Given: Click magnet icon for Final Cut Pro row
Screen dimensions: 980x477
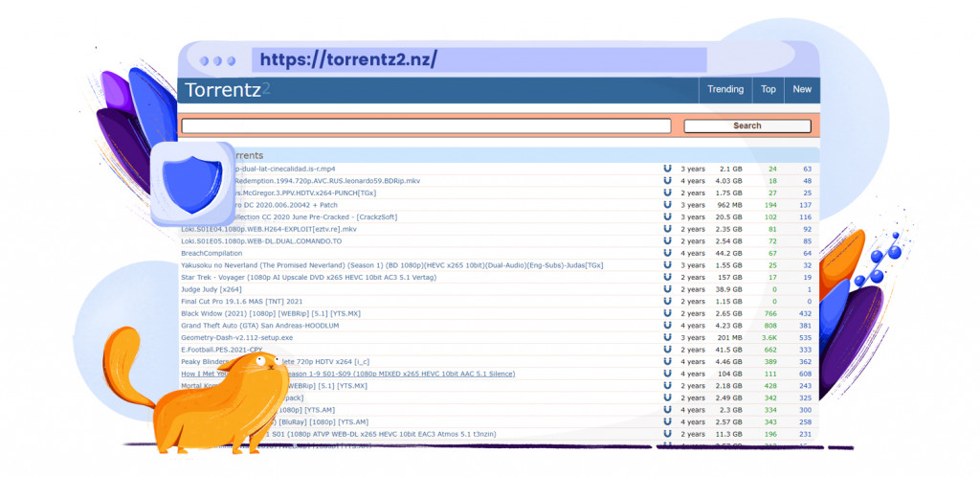Looking at the screenshot, I should [667, 302].
